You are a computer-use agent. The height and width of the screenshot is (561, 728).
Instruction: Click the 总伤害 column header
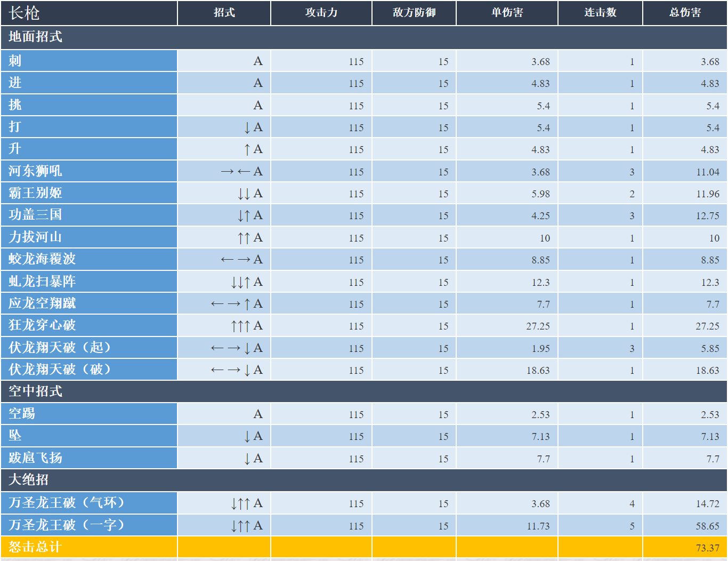685,13
